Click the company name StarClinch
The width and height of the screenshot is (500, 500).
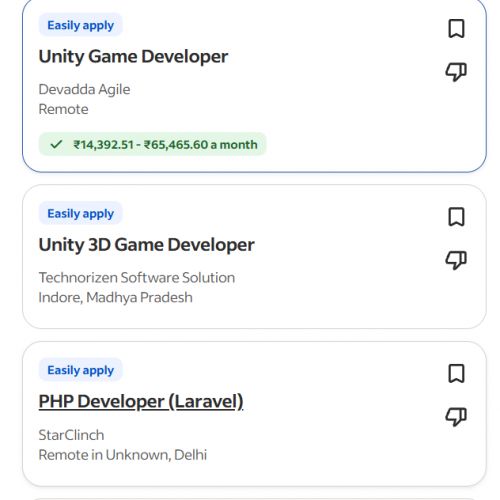tap(71, 435)
